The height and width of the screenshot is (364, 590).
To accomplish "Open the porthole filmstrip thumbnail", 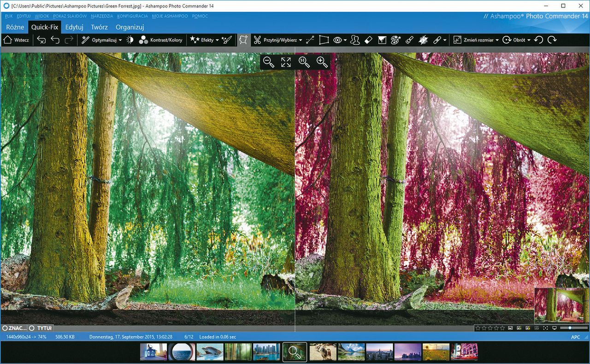I will coord(182,352).
